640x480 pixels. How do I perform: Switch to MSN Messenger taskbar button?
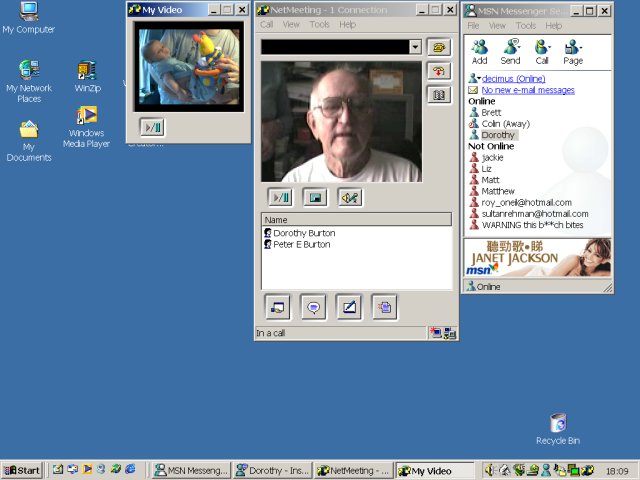(191, 470)
